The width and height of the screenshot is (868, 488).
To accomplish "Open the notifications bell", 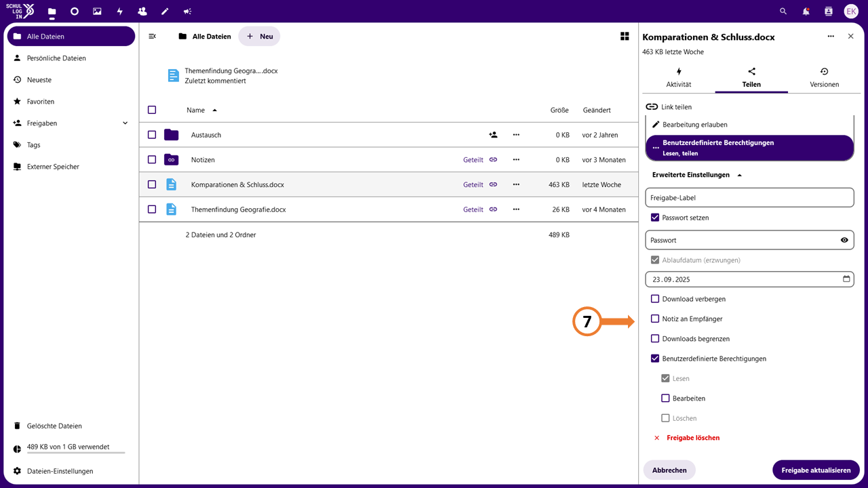I will [806, 12].
